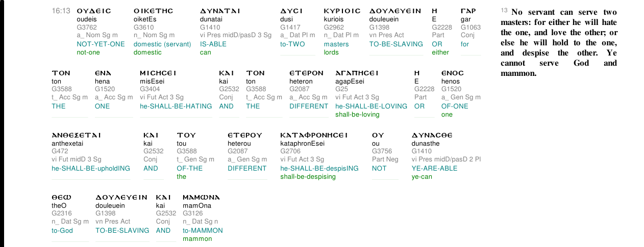Screen dimensions: 644x247
Task: Click G3404 under misEsei
Action: 150,89
